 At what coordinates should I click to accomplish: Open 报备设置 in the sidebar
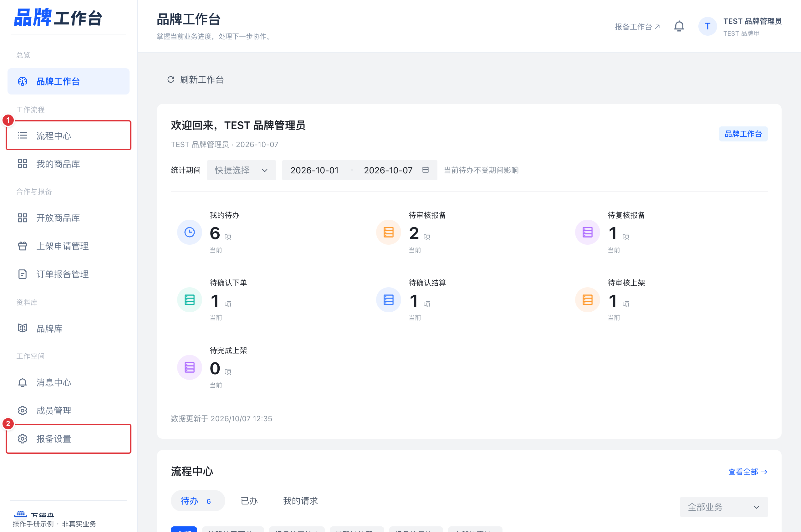tap(69, 439)
